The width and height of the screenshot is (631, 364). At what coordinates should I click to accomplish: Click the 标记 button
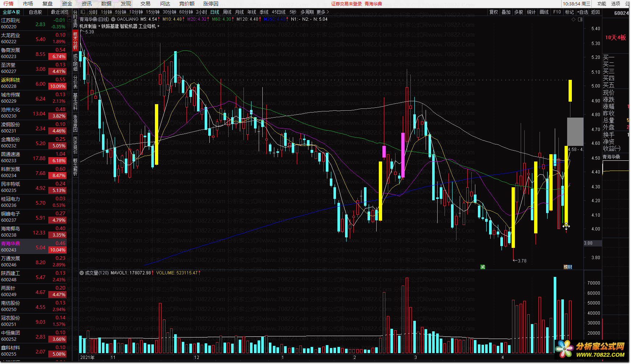pyautogui.click(x=570, y=12)
